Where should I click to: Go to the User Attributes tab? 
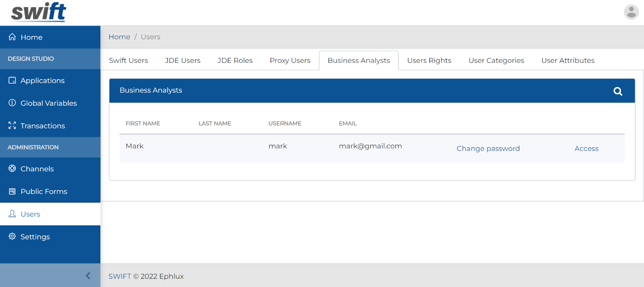568,60
